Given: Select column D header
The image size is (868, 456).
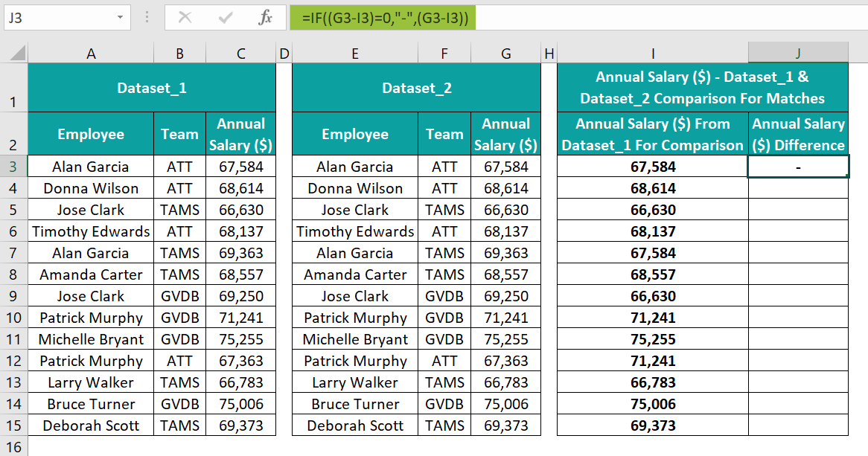Looking at the screenshot, I should (284, 54).
